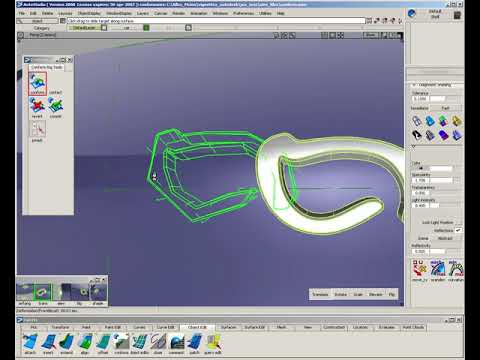
Task: Click the blue sphere icon beside Default Shelf
Action: coord(412,14)
